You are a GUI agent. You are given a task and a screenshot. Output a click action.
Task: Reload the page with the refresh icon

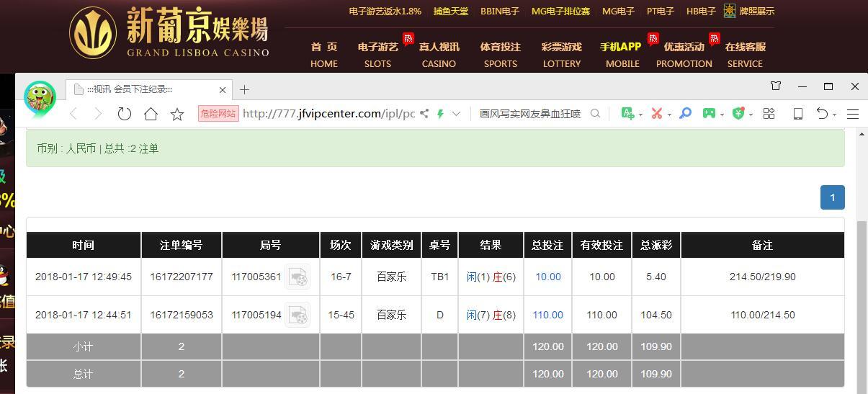click(125, 114)
